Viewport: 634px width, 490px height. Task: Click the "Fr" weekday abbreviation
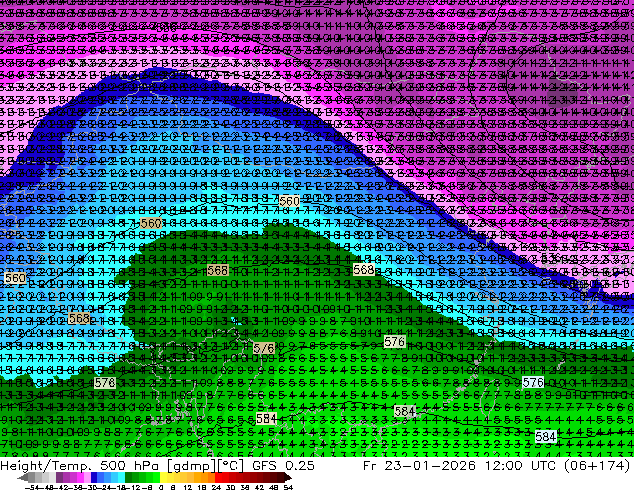coord(370,465)
